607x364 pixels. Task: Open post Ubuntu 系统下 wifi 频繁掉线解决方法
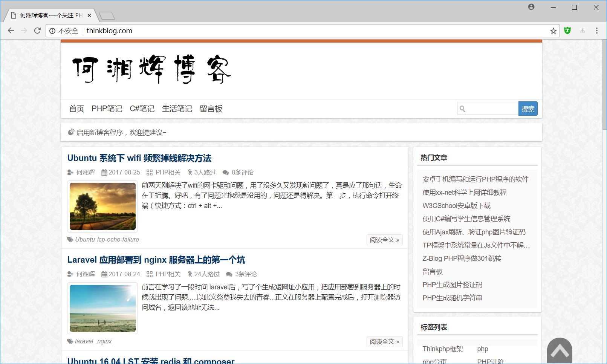tap(139, 158)
